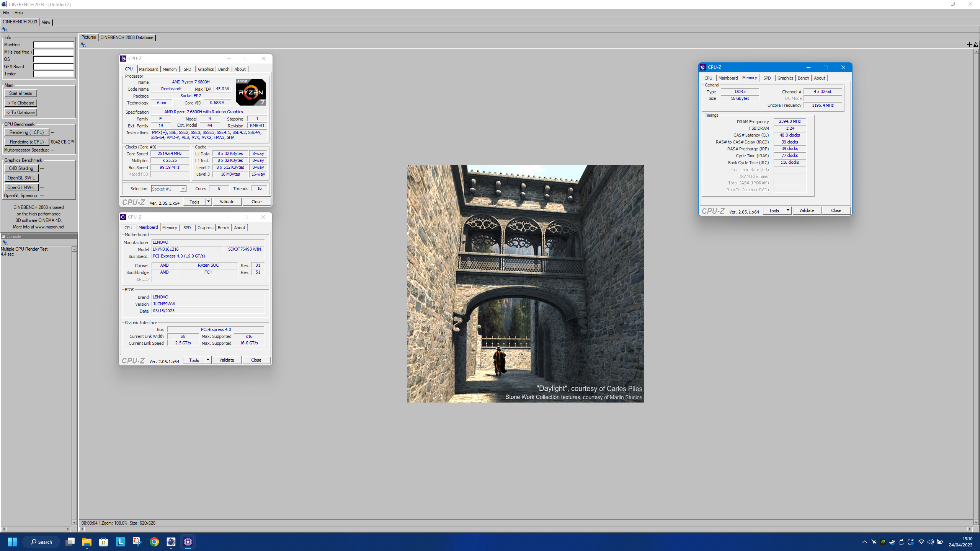Select About tab in the Memory CPU-Z window
The image size is (980, 551).
pos(820,78)
